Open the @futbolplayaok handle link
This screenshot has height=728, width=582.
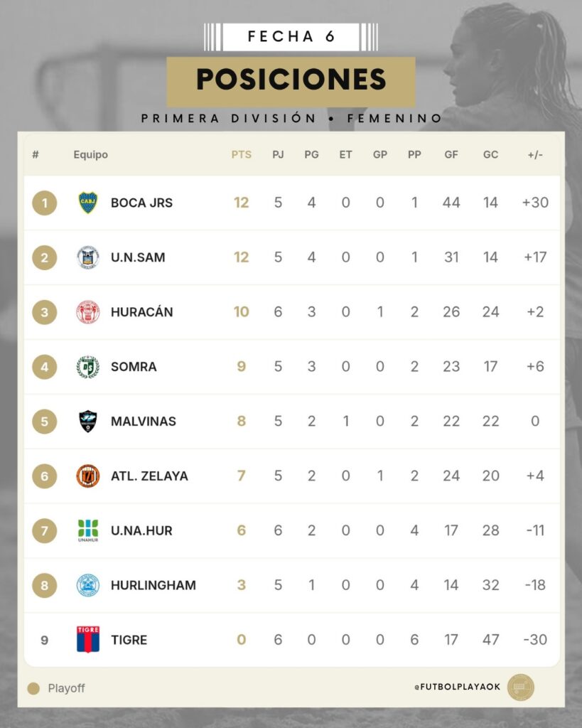click(x=456, y=687)
